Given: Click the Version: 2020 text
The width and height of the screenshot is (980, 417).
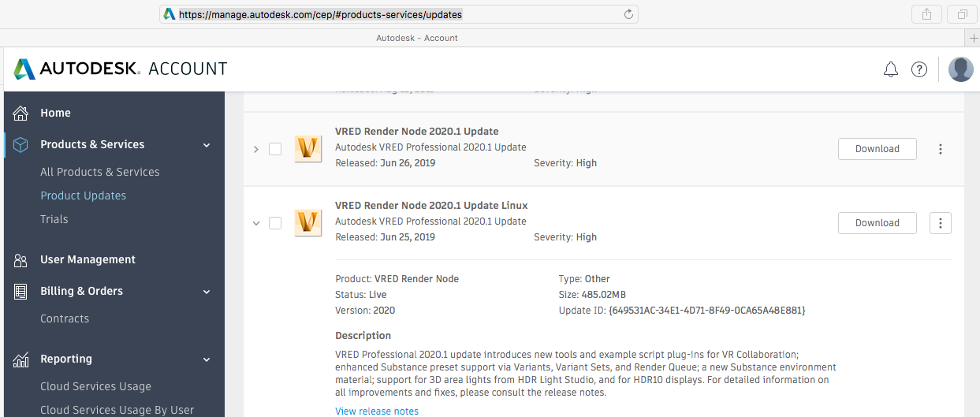Looking at the screenshot, I should pyautogui.click(x=365, y=311).
